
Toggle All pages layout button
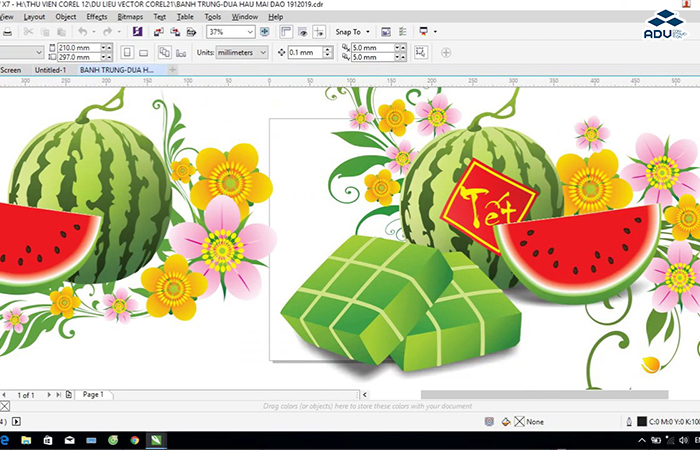[164, 52]
